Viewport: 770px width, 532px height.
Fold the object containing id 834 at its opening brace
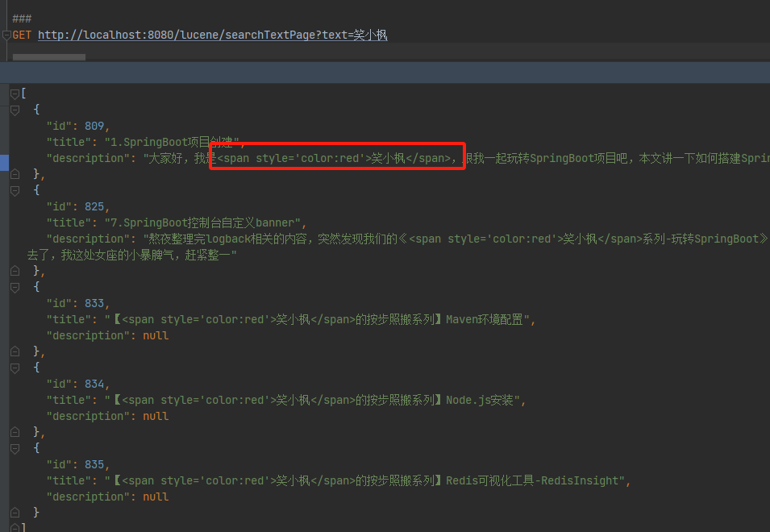[x=15, y=368]
